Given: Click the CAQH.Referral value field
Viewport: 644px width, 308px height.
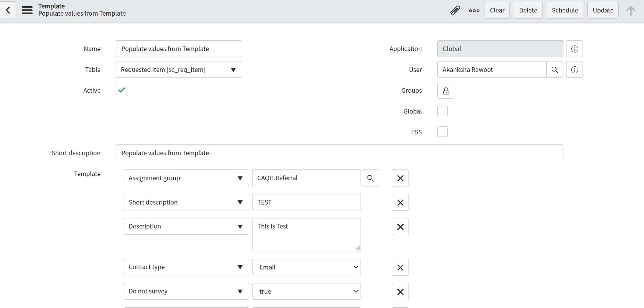Looking at the screenshot, I should [306, 178].
